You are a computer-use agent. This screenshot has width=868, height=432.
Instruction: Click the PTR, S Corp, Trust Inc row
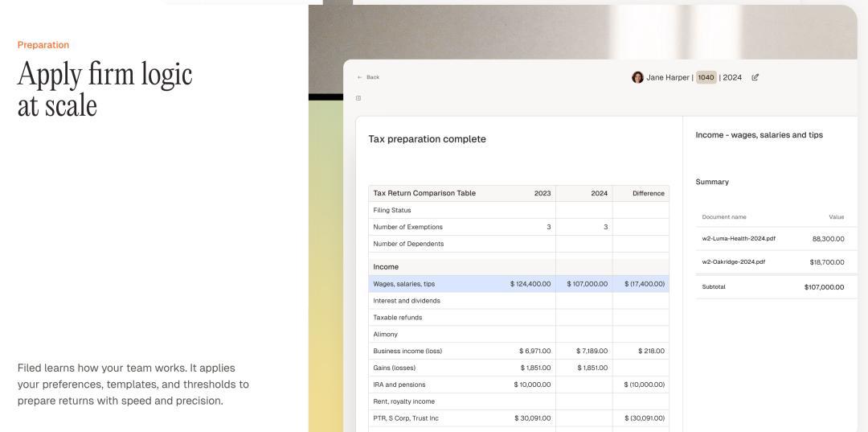(406, 418)
